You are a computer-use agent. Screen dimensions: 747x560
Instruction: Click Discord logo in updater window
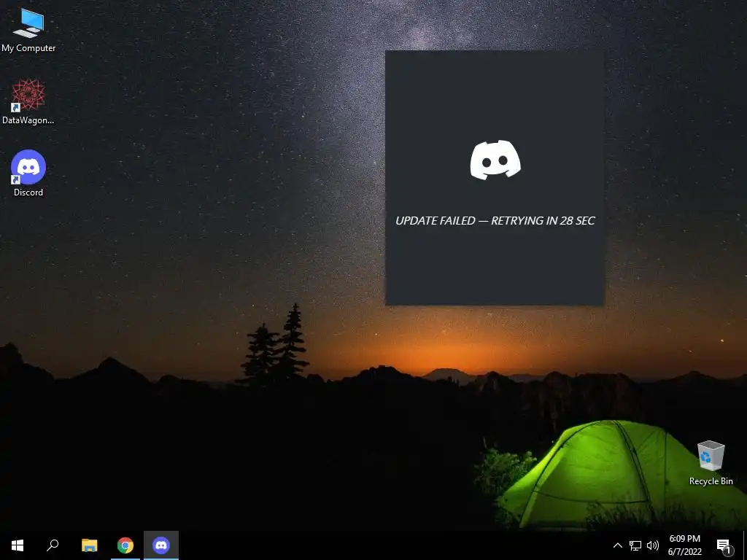coord(495,160)
